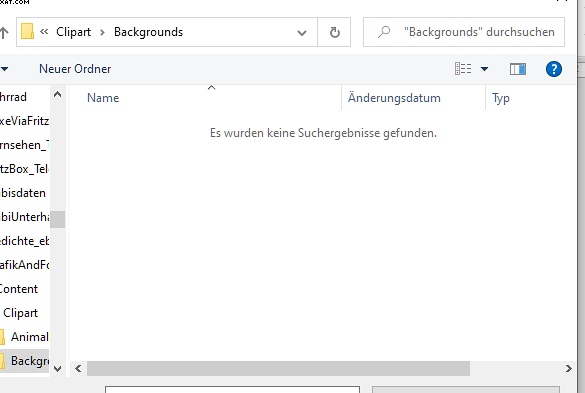This screenshot has height=393, width=585.
Task: Select the tree item ending in hrrad
Action: pyautogui.click(x=13, y=97)
